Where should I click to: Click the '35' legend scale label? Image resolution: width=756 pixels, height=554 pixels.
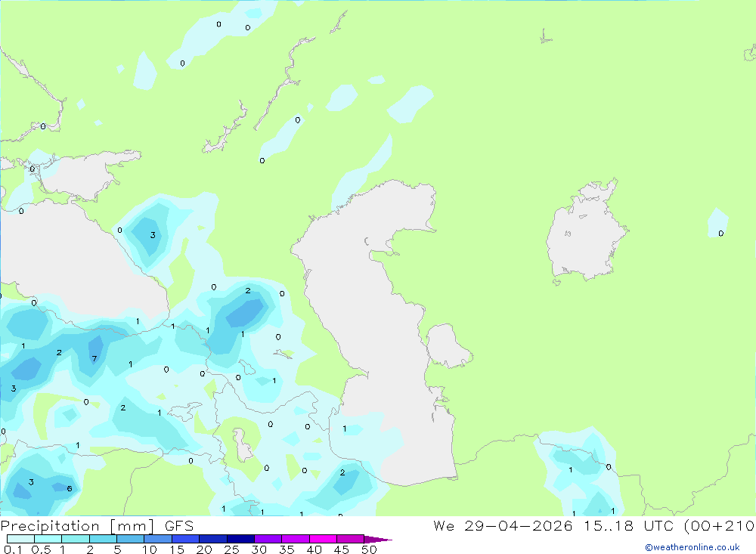click(287, 549)
